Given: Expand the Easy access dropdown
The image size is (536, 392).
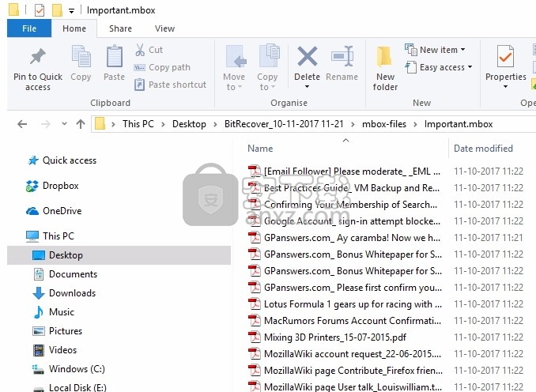Looking at the screenshot, I should pos(438,67).
